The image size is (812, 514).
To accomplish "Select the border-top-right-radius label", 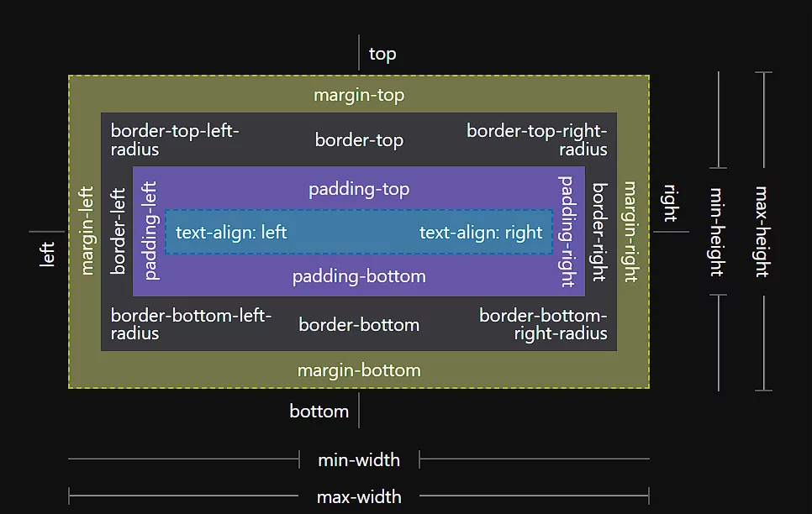I will (x=537, y=140).
